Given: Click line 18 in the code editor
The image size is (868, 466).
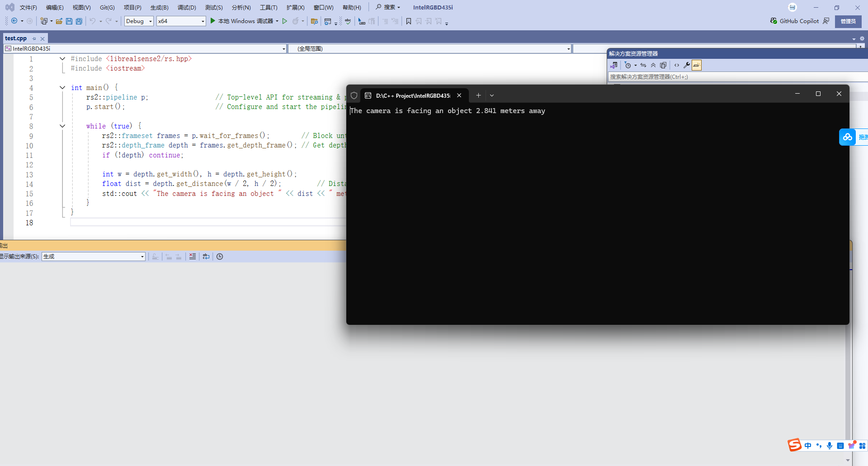Looking at the screenshot, I should coord(208,223).
